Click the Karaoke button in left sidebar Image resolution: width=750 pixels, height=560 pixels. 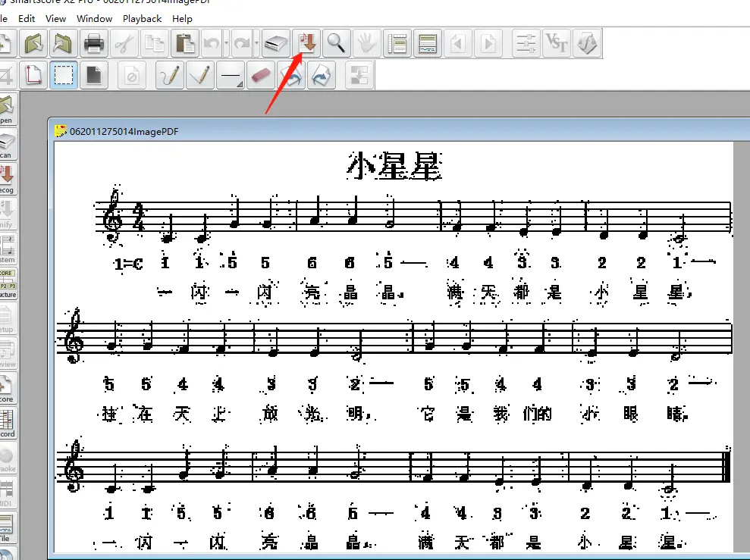click(8, 457)
